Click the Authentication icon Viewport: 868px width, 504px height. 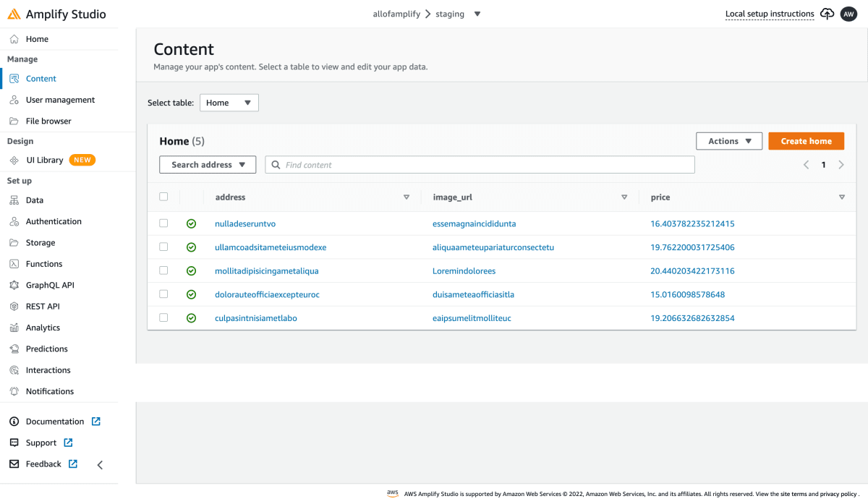pos(14,221)
